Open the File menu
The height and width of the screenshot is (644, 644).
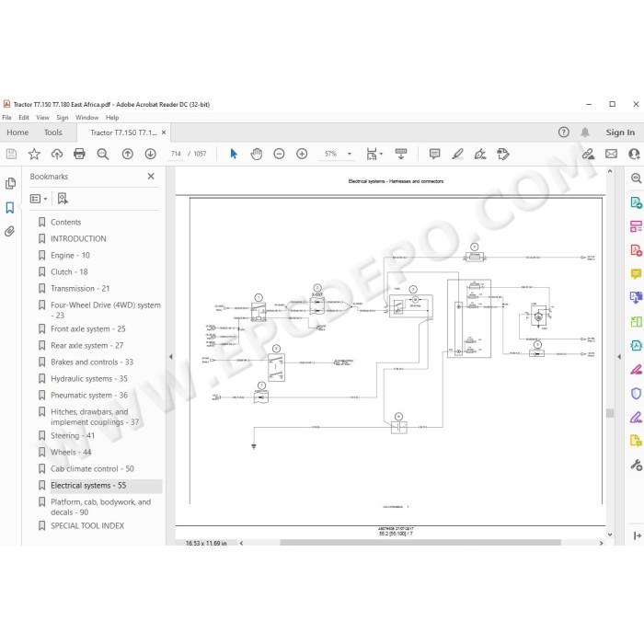[x=7, y=118]
